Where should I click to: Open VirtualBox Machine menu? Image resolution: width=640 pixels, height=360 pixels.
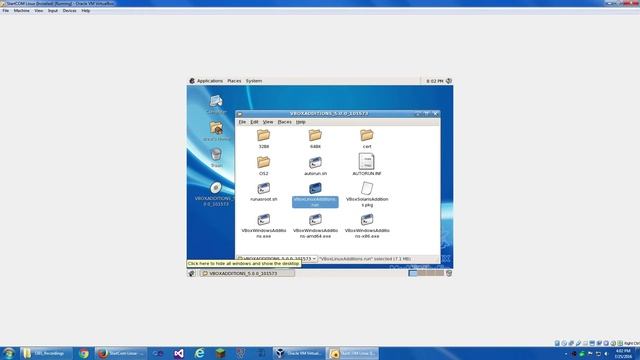click(x=22, y=11)
